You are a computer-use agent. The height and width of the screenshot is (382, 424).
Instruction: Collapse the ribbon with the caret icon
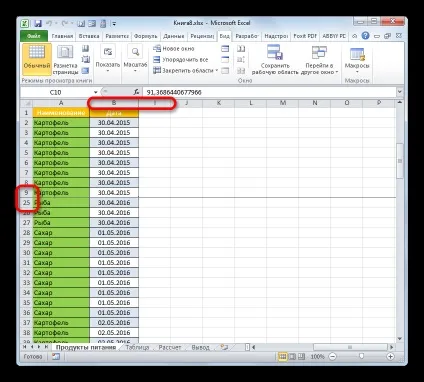[355, 36]
